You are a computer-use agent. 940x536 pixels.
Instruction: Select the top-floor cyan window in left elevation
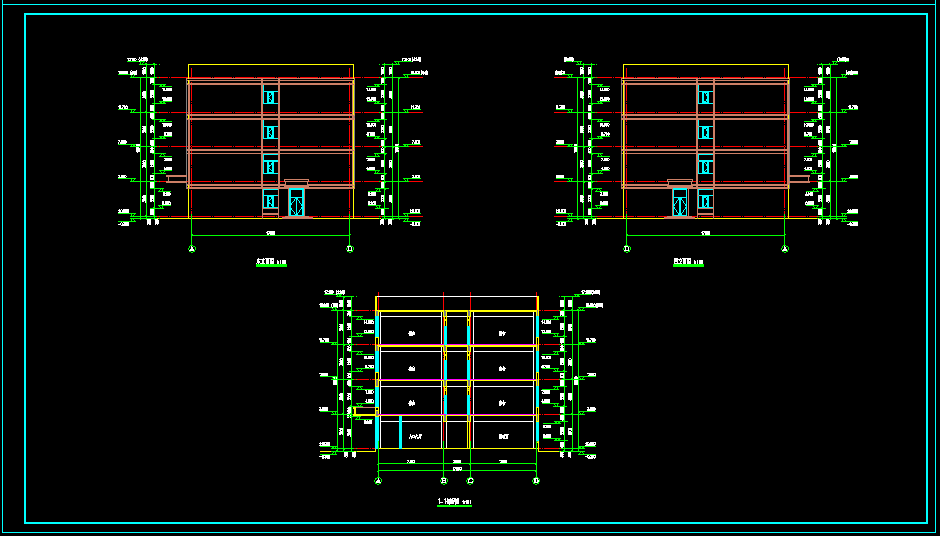click(269, 97)
